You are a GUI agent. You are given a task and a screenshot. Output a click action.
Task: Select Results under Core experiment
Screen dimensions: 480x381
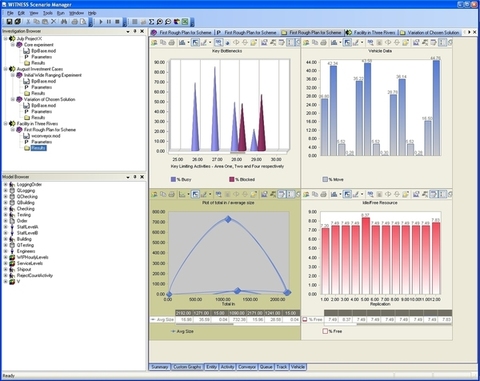pyautogui.click(x=38, y=63)
